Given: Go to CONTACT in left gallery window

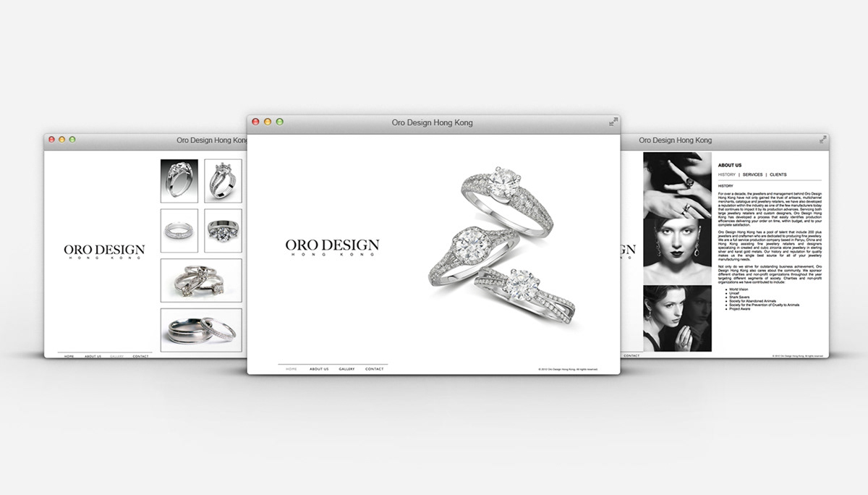Looking at the screenshot, I should (141, 356).
